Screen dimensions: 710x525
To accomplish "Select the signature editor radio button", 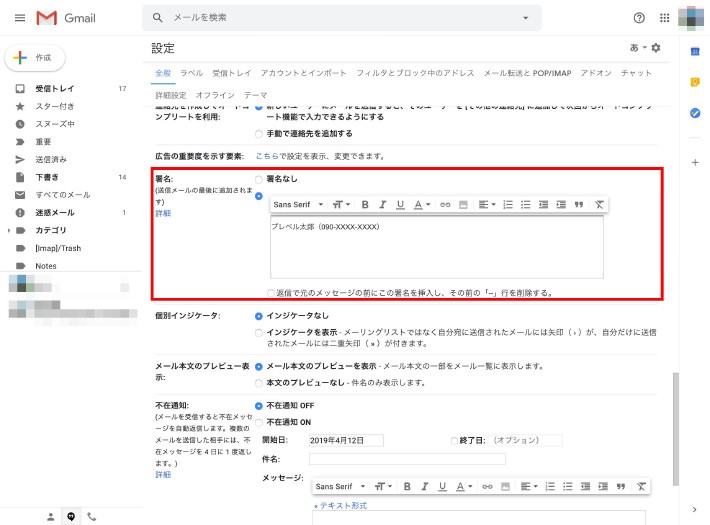I will [259, 196].
